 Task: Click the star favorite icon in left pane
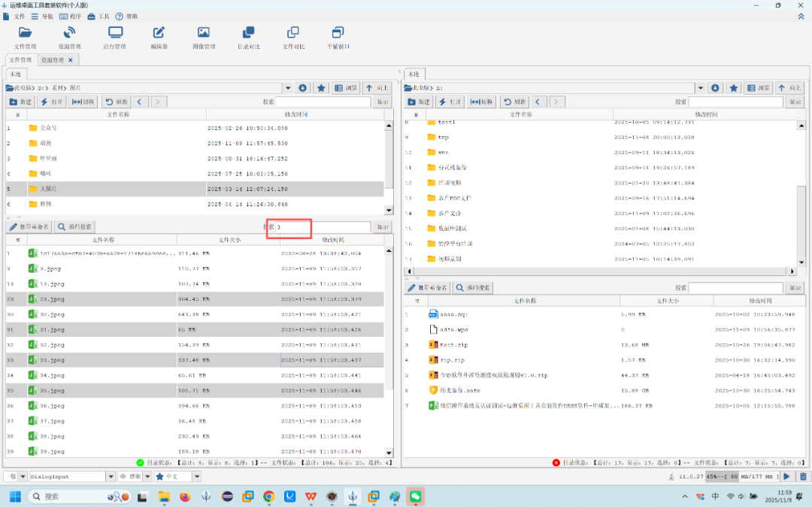pos(321,88)
